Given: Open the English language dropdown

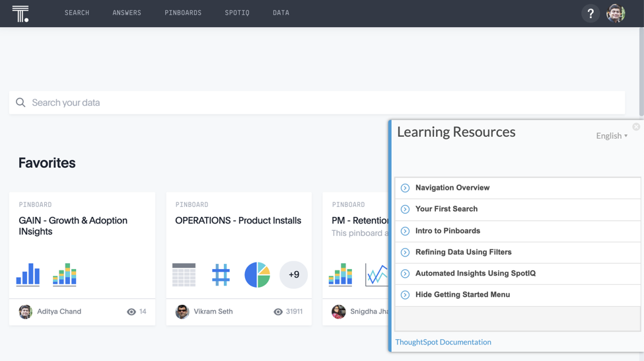Looking at the screenshot, I should (x=612, y=136).
